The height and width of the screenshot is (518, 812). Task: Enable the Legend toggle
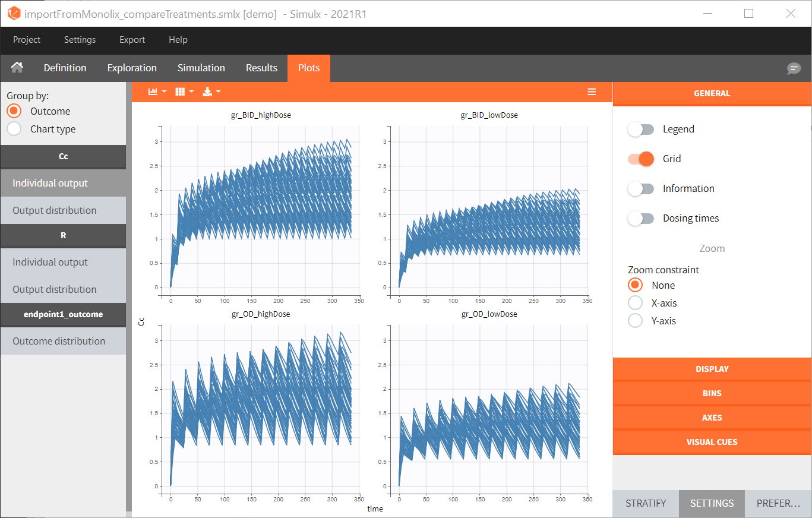[640, 129]
